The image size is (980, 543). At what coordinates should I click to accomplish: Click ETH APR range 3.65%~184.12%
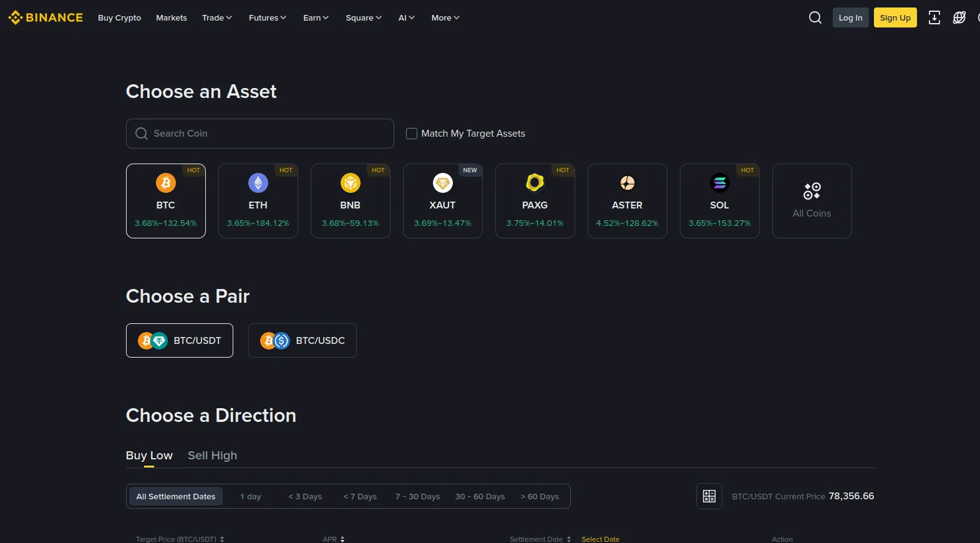[x=258, y=223]
